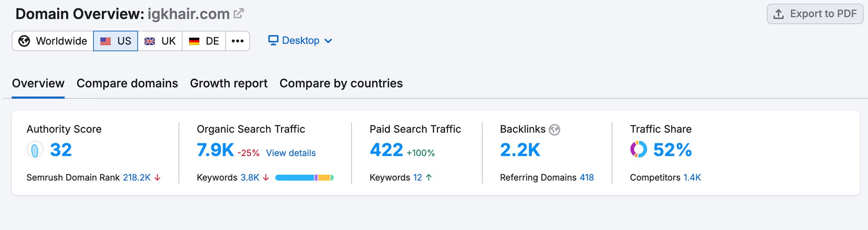Viewport: 868px width, 230px height.
Task: Open the Overview tab
Action: tap(38, 84)
